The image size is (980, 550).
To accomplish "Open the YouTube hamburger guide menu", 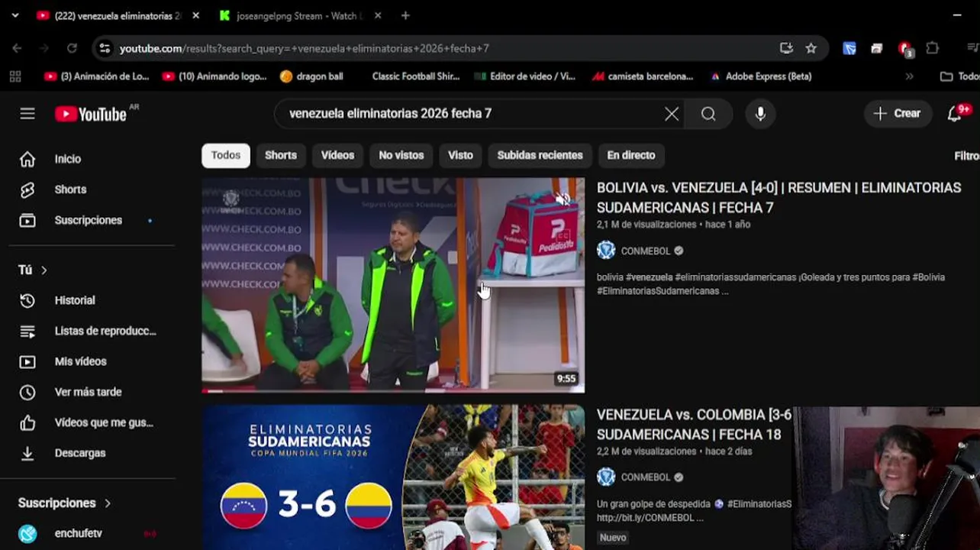I will pos(27,114).
